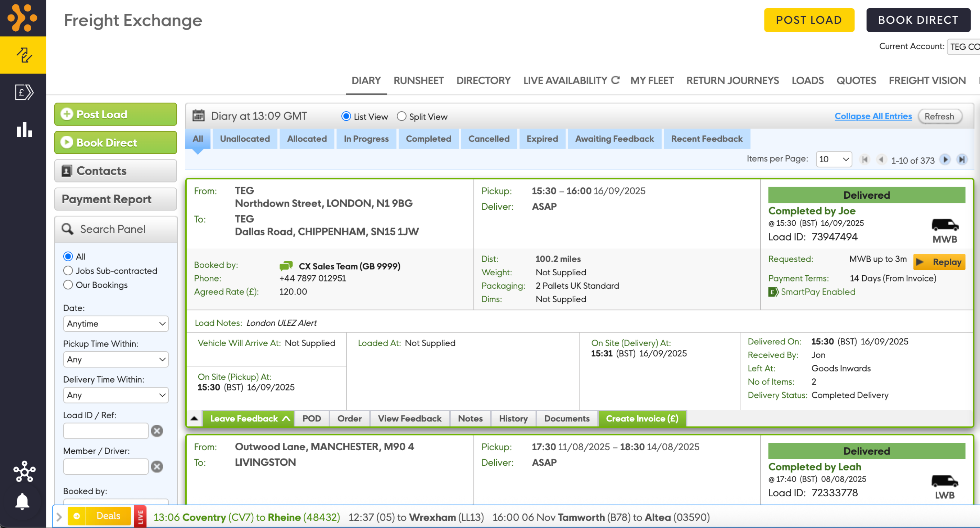Open chat with CX Sales Team
Viewport: 980px width, 528px height.
(286, 266)
